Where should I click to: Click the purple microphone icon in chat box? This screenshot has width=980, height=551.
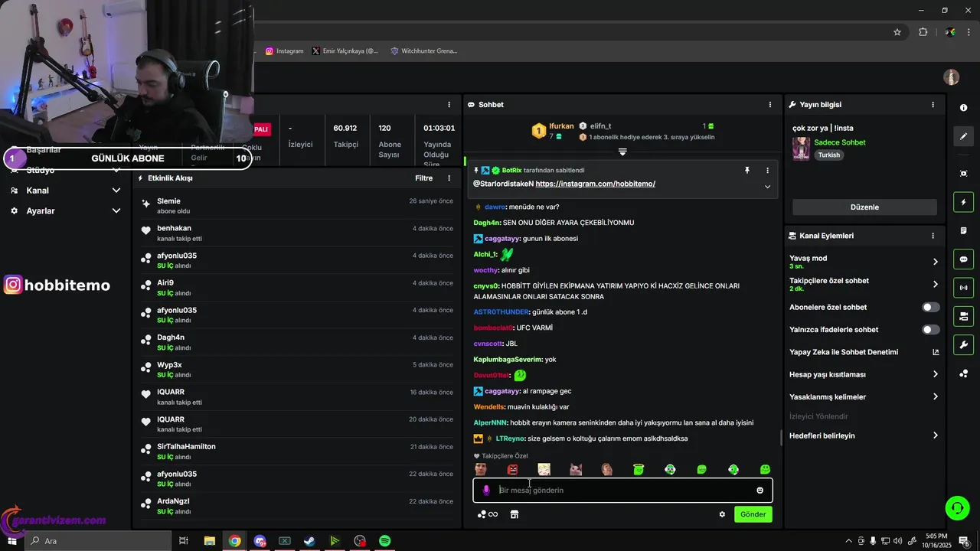coord(485,491)
